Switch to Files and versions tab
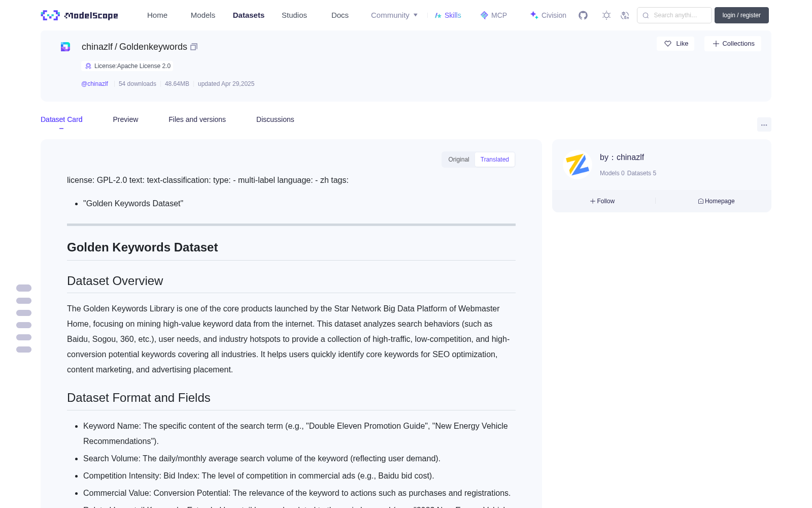 pyautogui.click(x=197, y=119)
